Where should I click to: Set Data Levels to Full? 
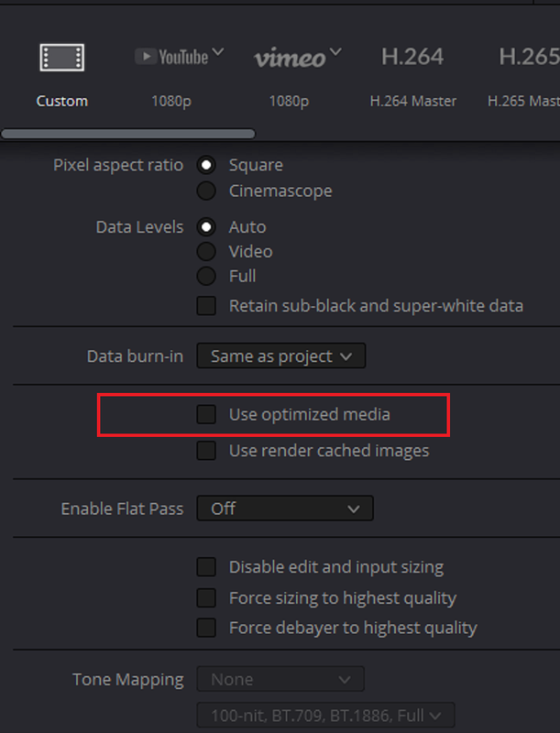206,276
